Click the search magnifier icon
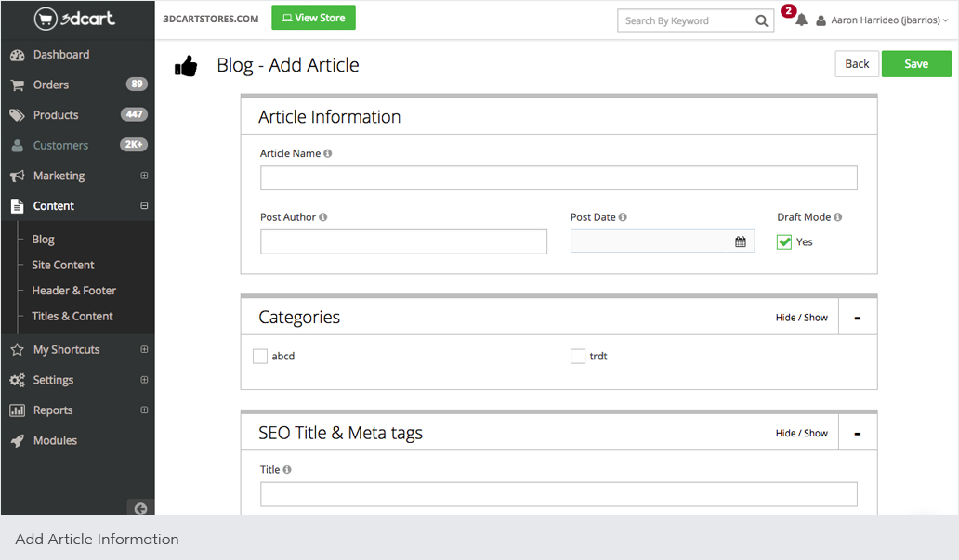 (x=762, y=20)
